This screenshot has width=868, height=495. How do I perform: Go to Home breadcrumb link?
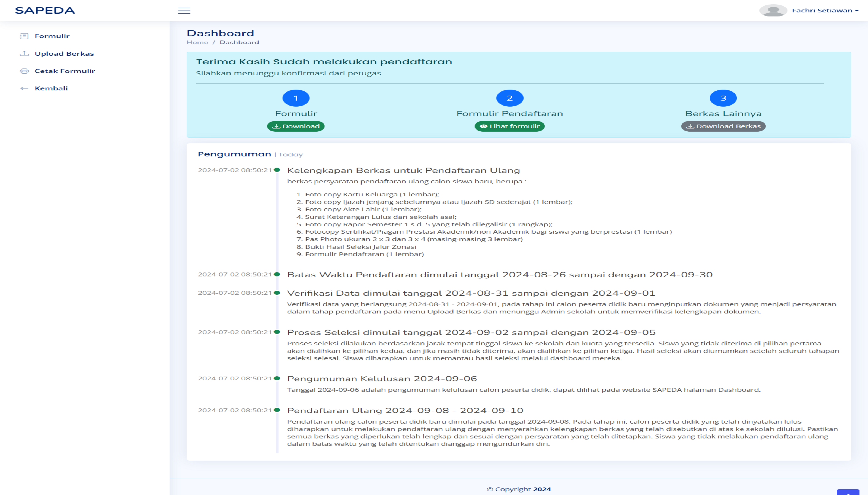point(197,42)
